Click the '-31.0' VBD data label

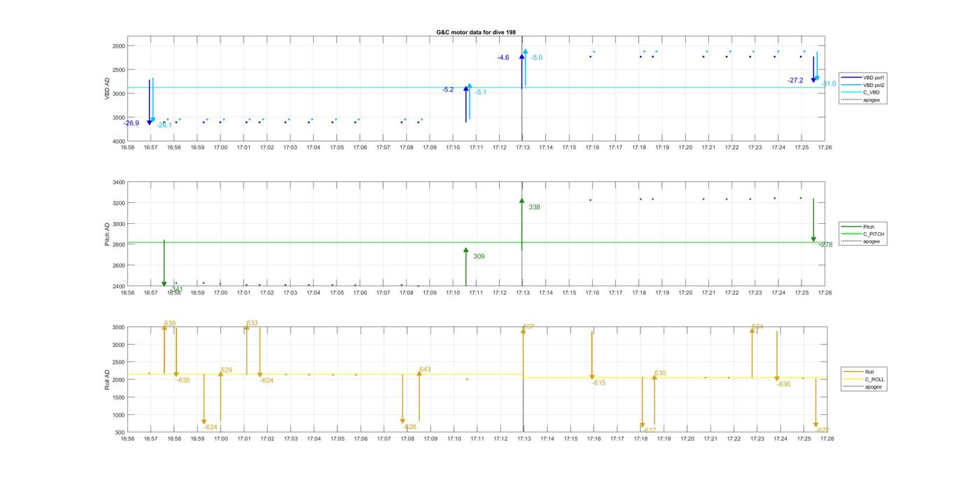click(828, 84)
